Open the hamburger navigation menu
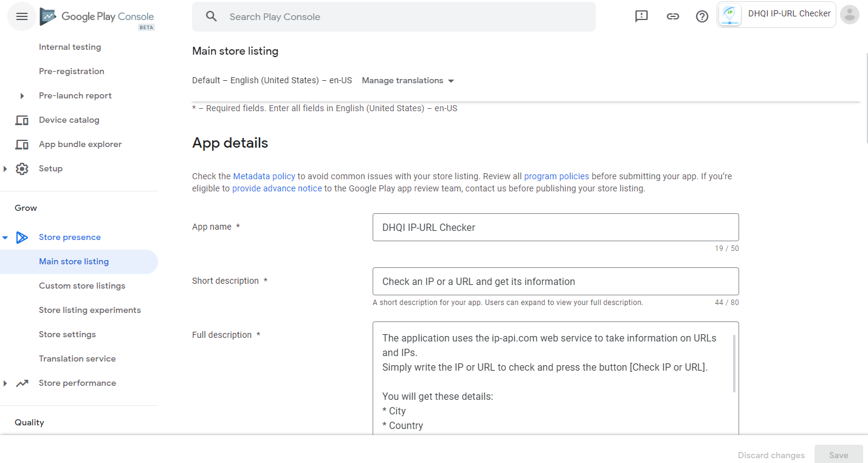The height and width of the screenshot is (463, 868). 22,16
